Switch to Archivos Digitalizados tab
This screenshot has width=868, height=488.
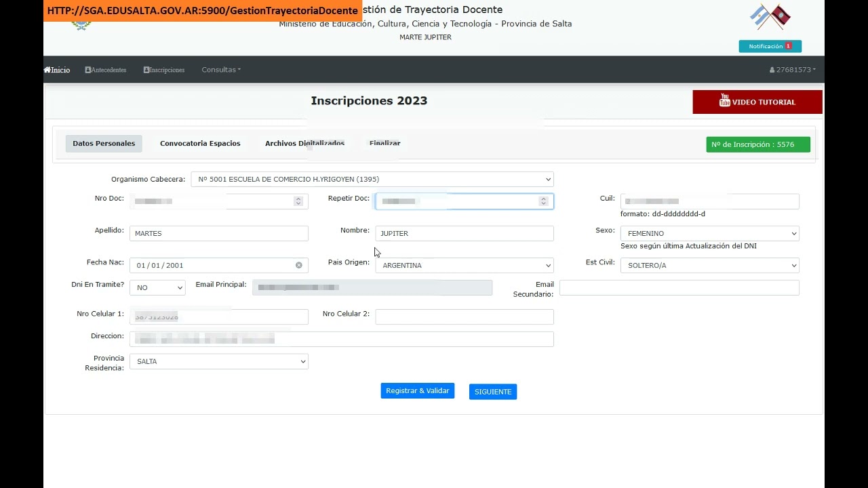[304, 143]
